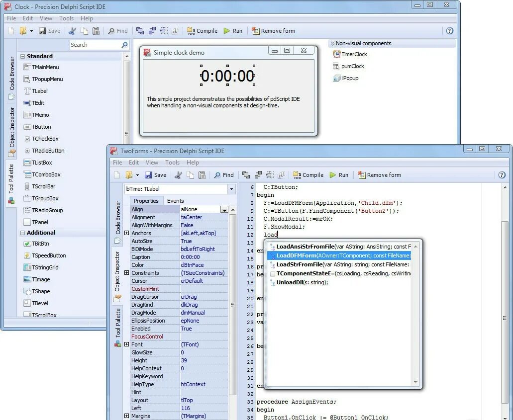The width and height of the screenshot is (513, 420).
Task: Click the Object Inspector properties scrollbar
Action: point(232,304)
